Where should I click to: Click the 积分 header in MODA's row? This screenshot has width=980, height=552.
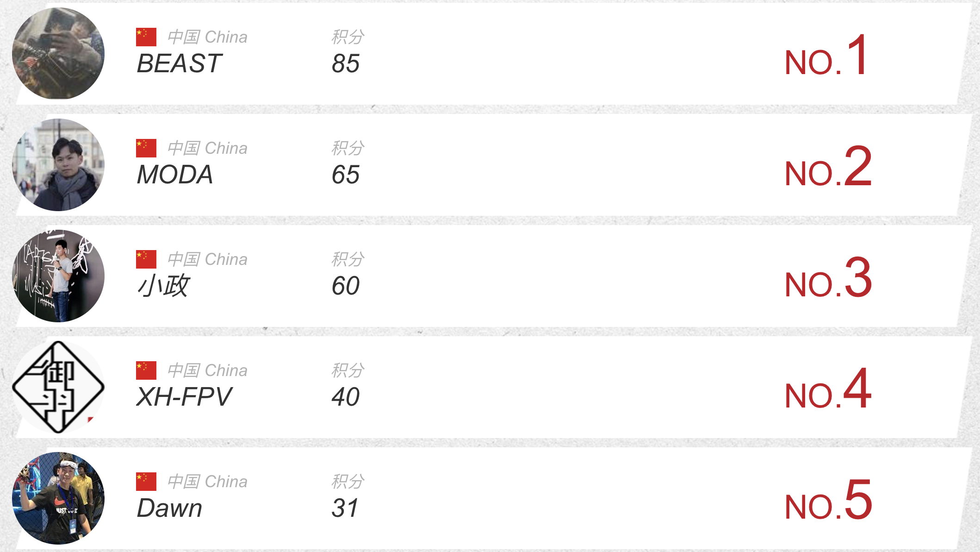348,148
